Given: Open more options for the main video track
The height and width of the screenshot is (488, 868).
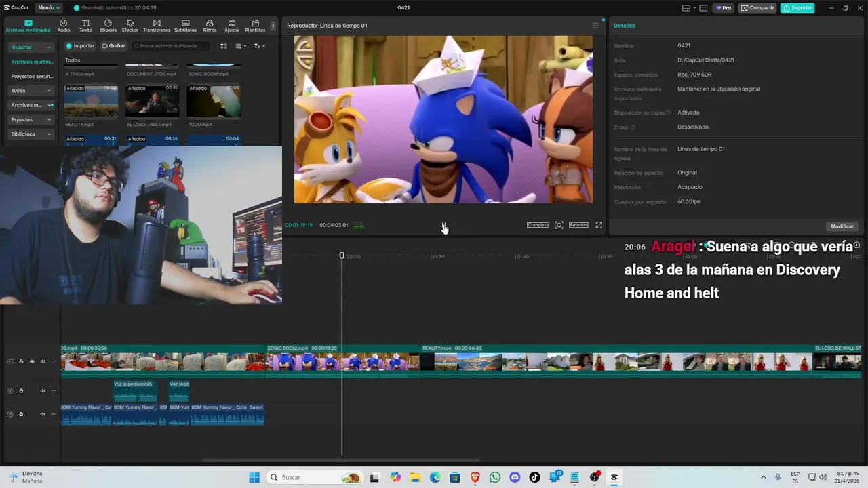Looking at the screenshot, I should [x=54, y=361].
